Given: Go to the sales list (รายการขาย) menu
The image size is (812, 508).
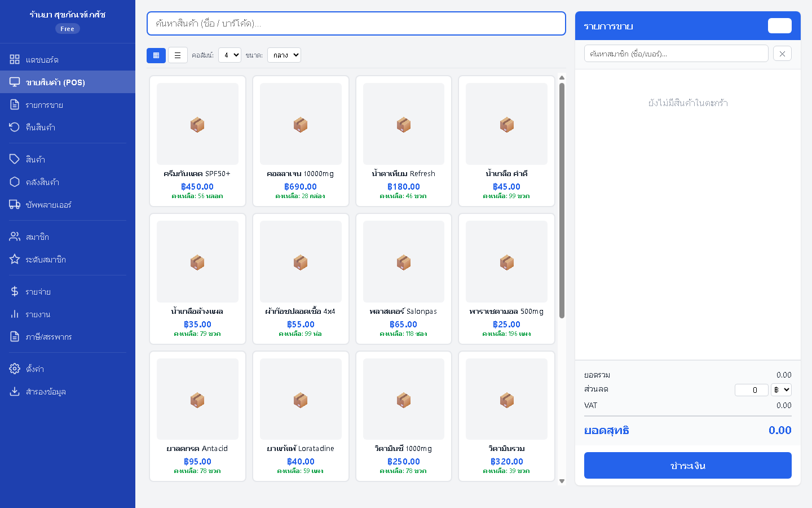Looking at the screenshot, I should [44, 105].
